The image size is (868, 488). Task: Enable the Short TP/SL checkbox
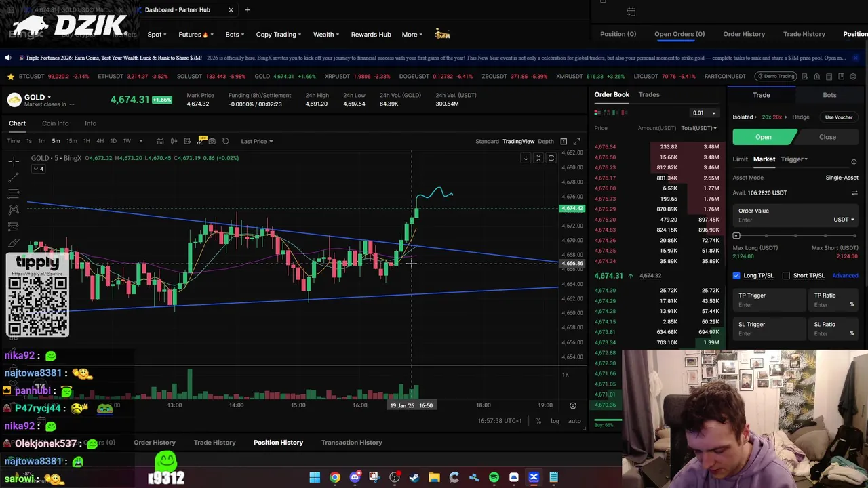786,276
